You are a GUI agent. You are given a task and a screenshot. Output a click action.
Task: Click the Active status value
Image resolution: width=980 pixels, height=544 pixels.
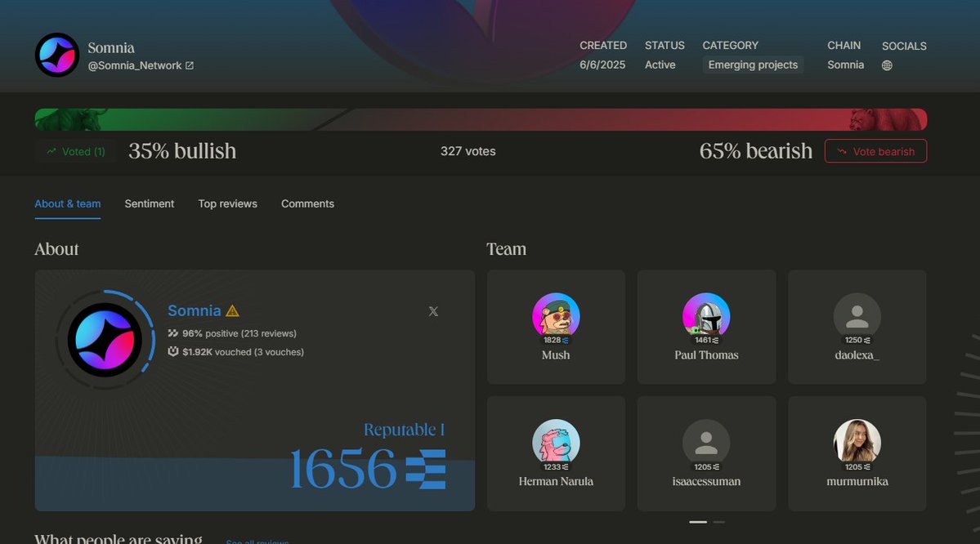tap(660, 65)
